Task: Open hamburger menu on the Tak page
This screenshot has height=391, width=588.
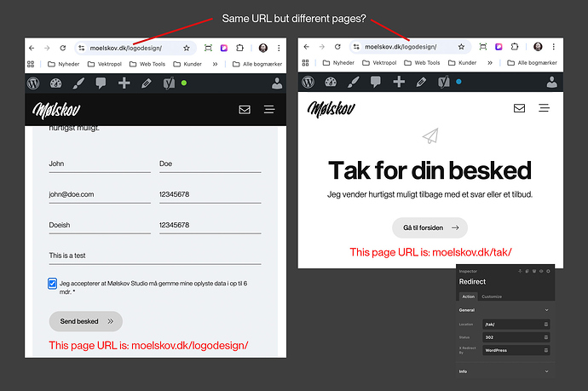Action: 545,108
